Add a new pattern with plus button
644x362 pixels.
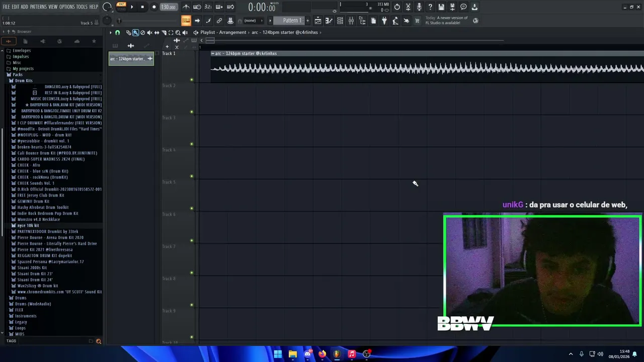[x=308, y=21]
